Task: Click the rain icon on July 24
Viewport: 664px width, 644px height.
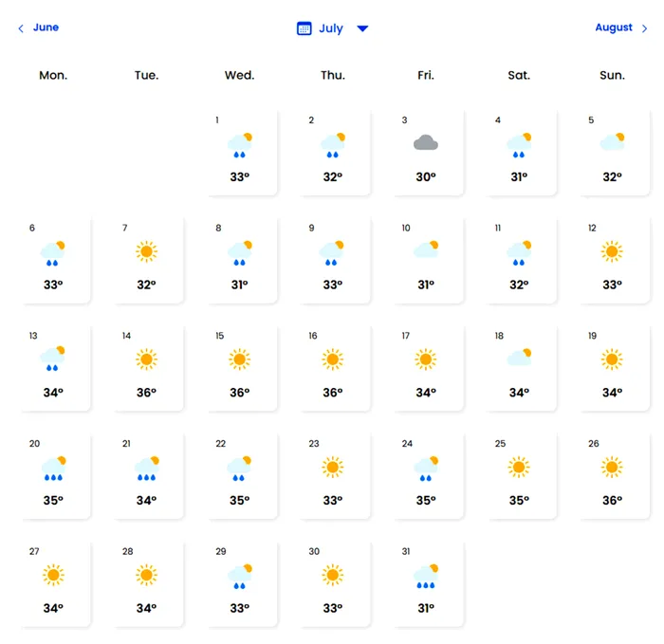Action: (426, 469)
